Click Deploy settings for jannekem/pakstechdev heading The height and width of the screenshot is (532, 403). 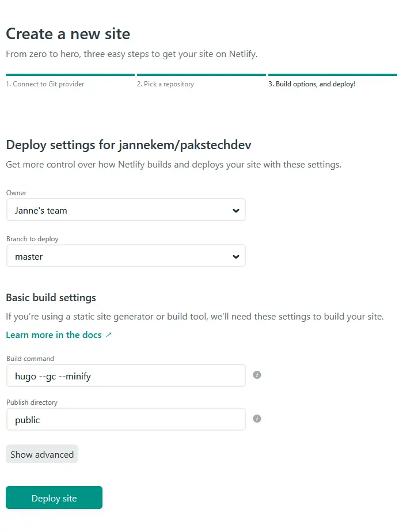128,145
